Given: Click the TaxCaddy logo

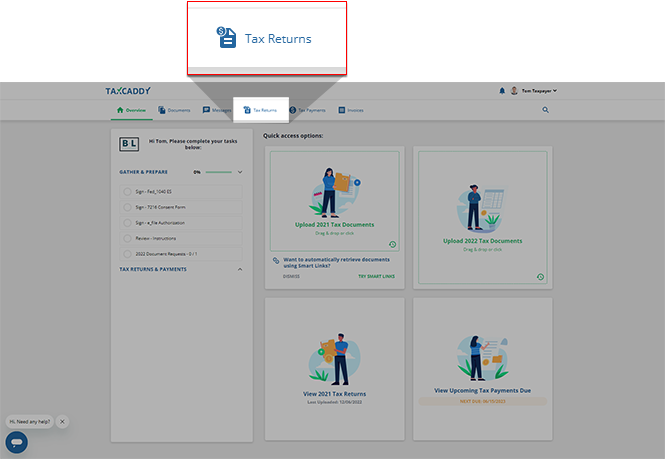Looking at the screenshot, I should (x=128, y=91).
